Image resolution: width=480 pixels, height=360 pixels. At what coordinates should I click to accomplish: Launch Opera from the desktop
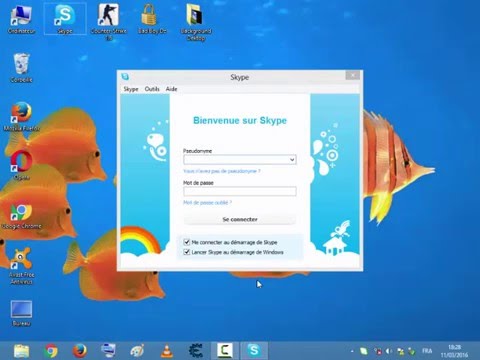(x=21, y=165)
